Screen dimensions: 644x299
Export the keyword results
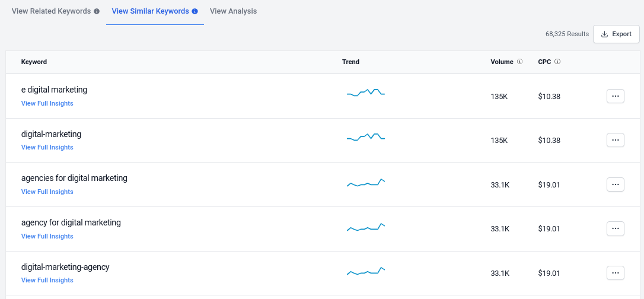pos(616,34)
